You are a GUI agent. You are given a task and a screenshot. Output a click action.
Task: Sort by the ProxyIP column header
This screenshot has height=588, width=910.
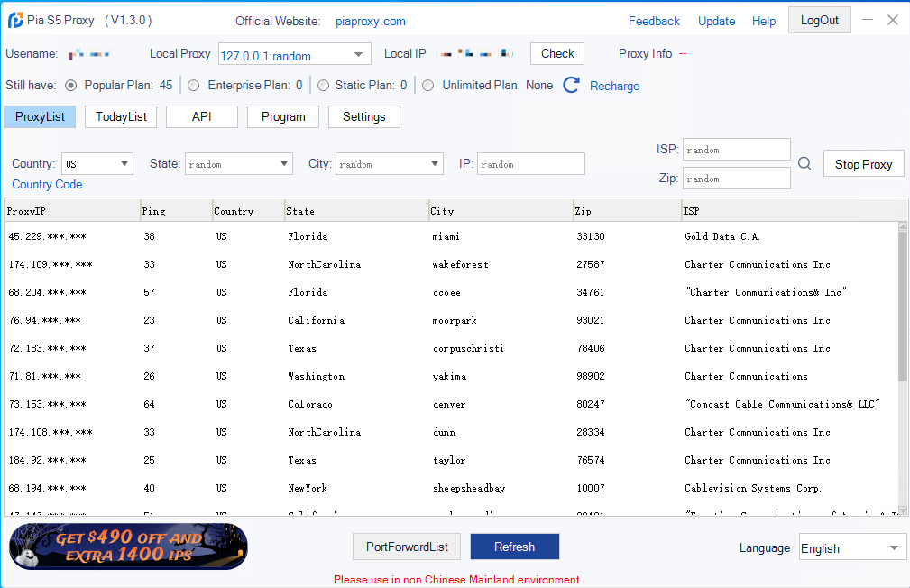click(x=72, y=211)
